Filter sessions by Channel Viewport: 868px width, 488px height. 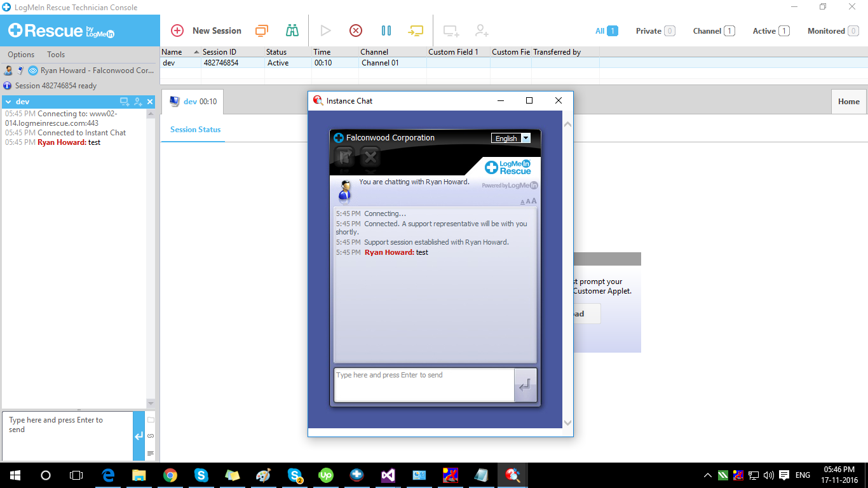(x=714, y=30)
